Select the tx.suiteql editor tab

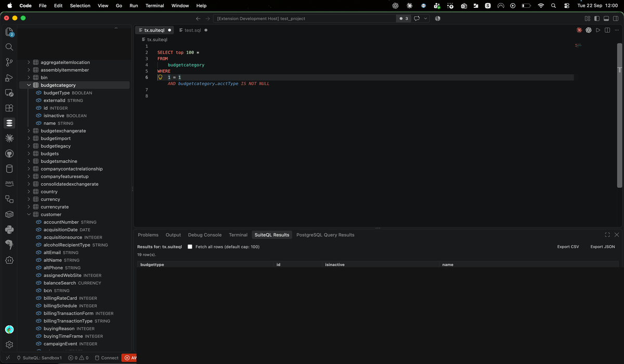click(x=154, y=30)
